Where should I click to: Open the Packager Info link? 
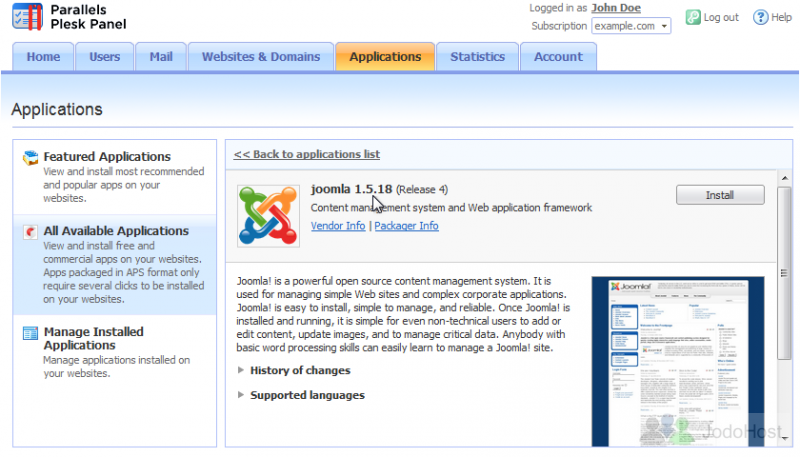[x=406, y=226]
